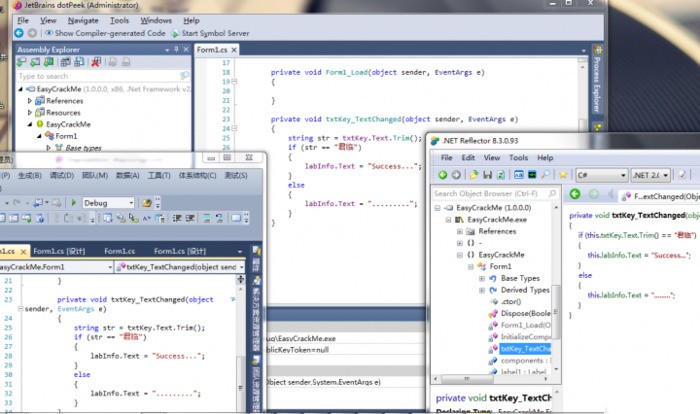This screenshot has height=414, width=700.
Task: Collapse code block at line 19 in dotPeek
Action: [234, 82]
